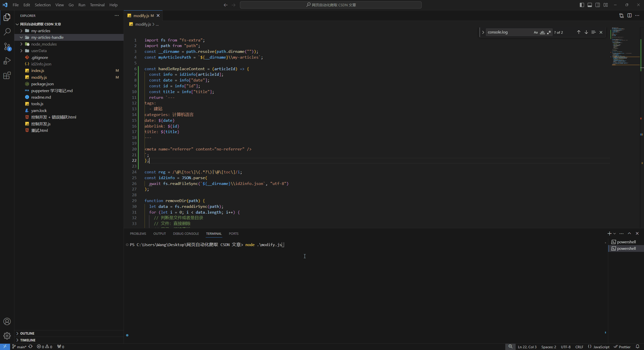644x350 pixels.
Task: Click the main* branch in status bar
Action: (x=20, y=347)
